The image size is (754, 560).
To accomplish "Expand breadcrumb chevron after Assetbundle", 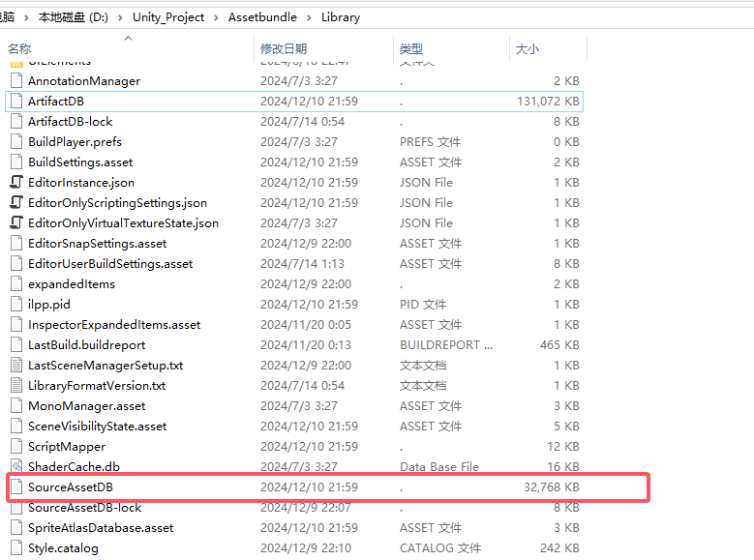I will [309, 17].
